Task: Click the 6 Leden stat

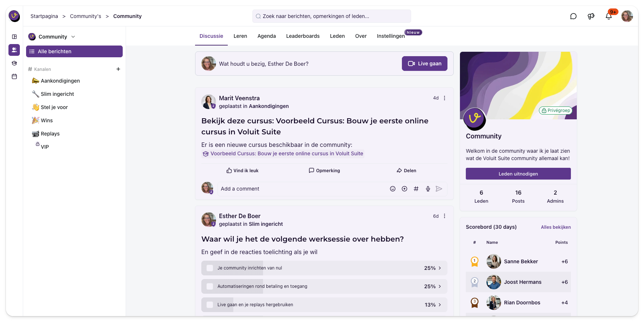Action: (x=481, y=196)
